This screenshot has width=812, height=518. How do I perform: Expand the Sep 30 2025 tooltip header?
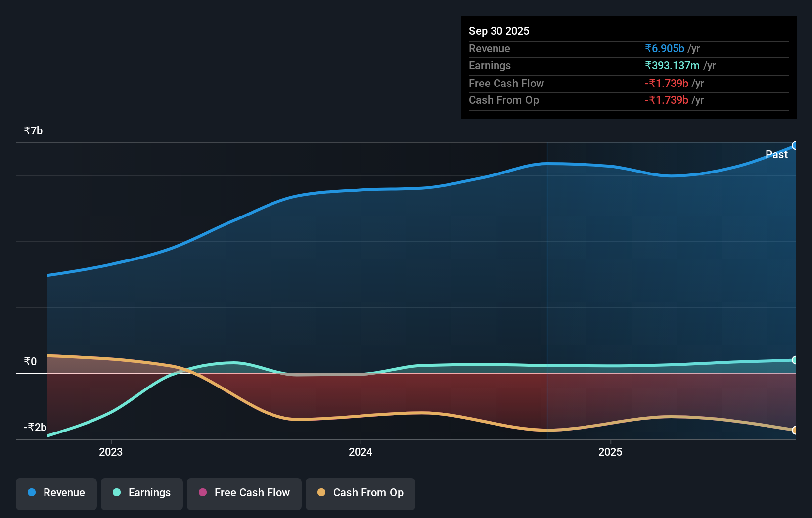499,31
